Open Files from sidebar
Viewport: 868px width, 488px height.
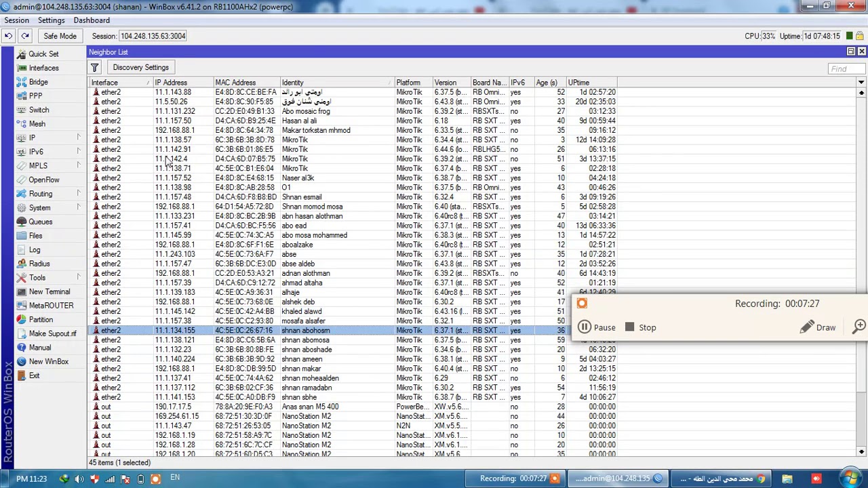click(x=35, y=236)
